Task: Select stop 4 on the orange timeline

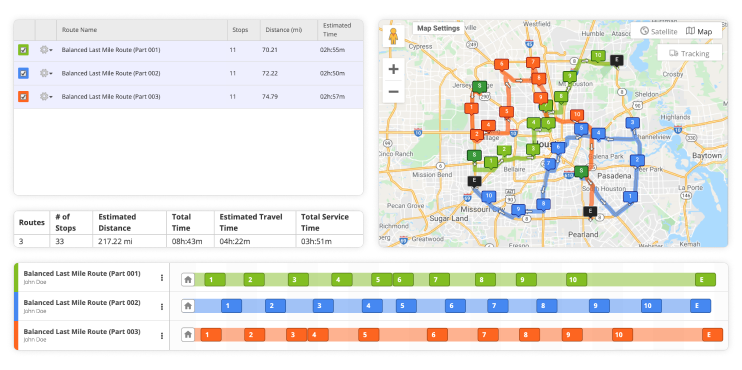Action: pyautogui.click(x=318, y=335)
